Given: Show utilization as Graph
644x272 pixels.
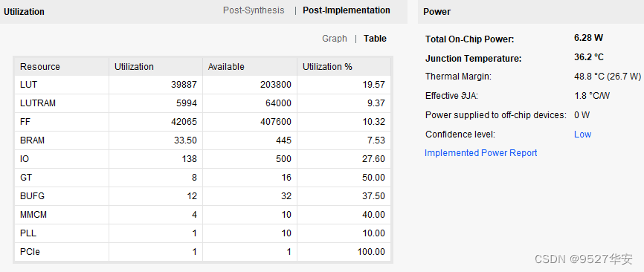Looking at the screenshot, I should click(x=335, y=39).
